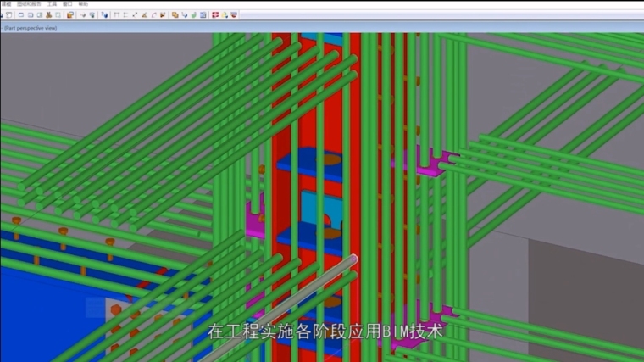Open the 建模 (Modeling) menu

5,3
